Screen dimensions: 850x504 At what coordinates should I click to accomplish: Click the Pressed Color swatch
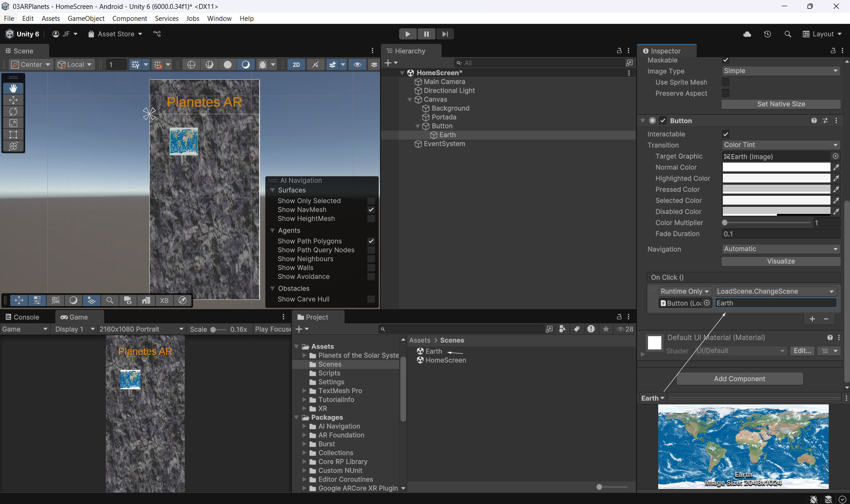(776, 190)
